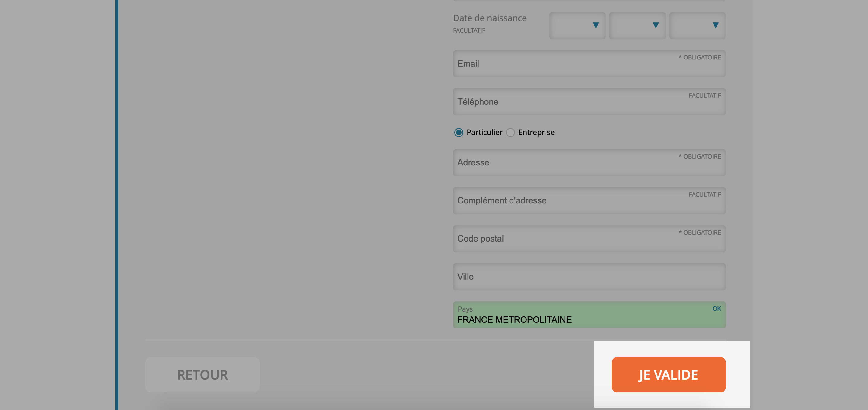Image resolution: width=868 pixels, height=410 pixels.
Task: Click the OK status in Pays field
Action: pos(717,309)
